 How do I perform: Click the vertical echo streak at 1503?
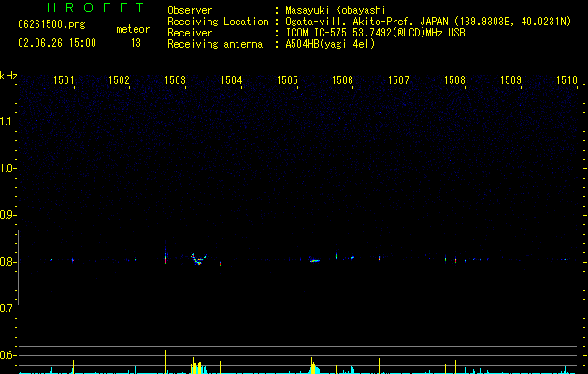click(x=165, y=253)
